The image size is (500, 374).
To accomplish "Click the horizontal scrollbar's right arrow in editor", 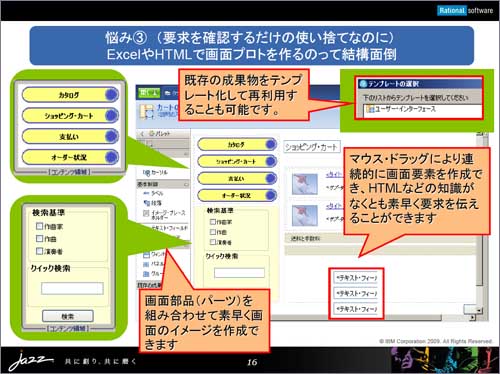I will coord(472,318).
